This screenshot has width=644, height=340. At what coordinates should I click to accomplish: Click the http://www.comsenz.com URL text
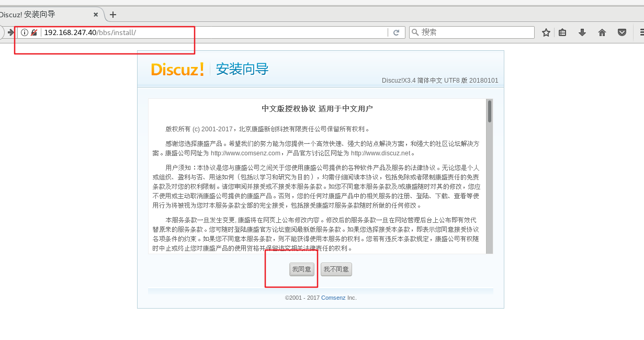(x=245, y=153)
